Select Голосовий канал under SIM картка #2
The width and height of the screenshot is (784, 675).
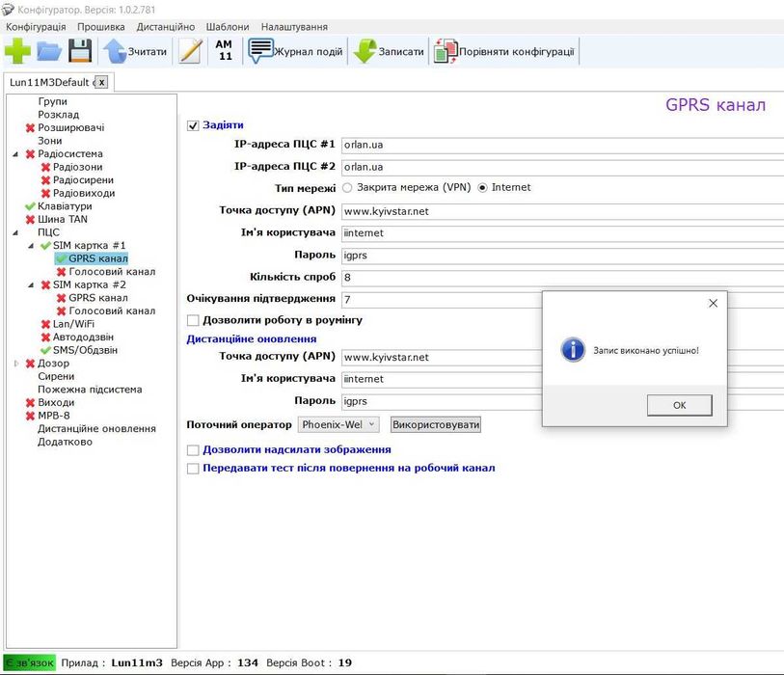pyautogui.click(x=112, y=311)
